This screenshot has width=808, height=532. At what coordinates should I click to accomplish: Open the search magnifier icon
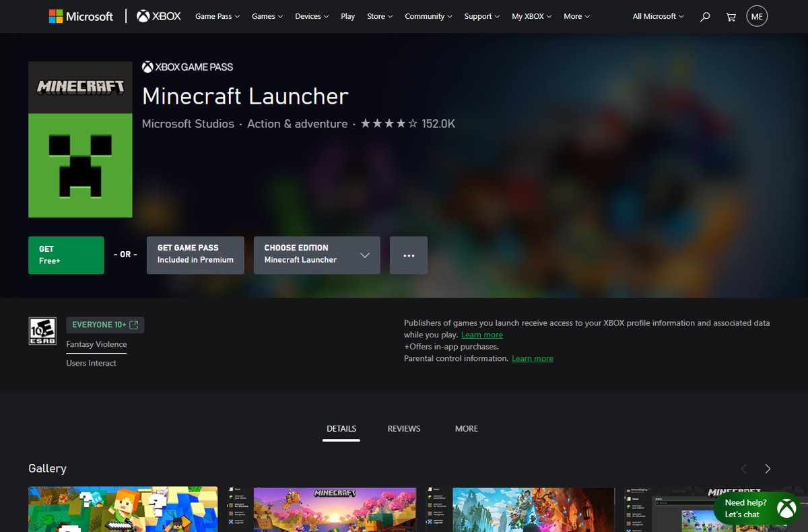point(705,16)
